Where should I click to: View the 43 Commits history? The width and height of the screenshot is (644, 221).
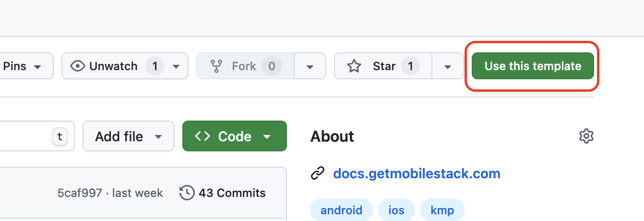(232, 193)
